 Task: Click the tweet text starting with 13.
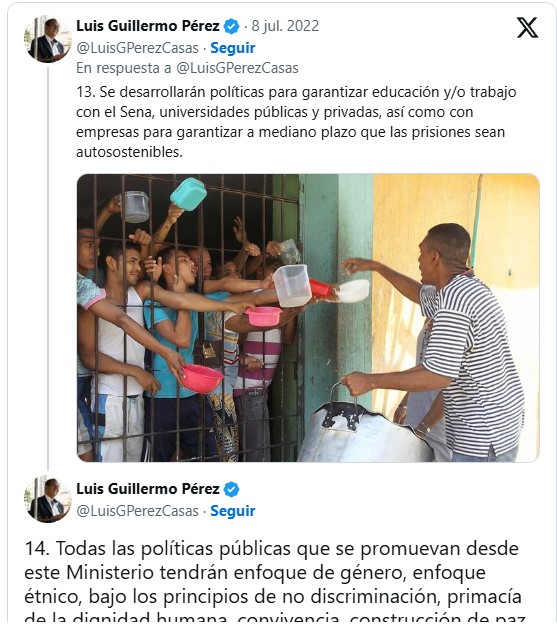click(296, 122)
